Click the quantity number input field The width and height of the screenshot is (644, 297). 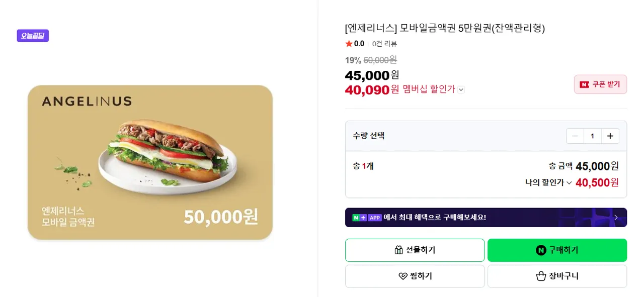(593, 136)
